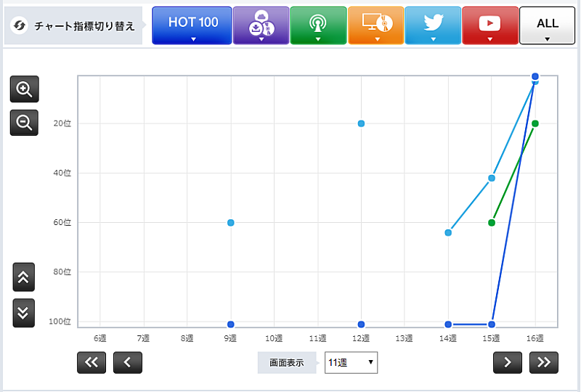Toggle the green radio airplay metric
The height and width of the screenshot is (392, 581).
[317, 26]
